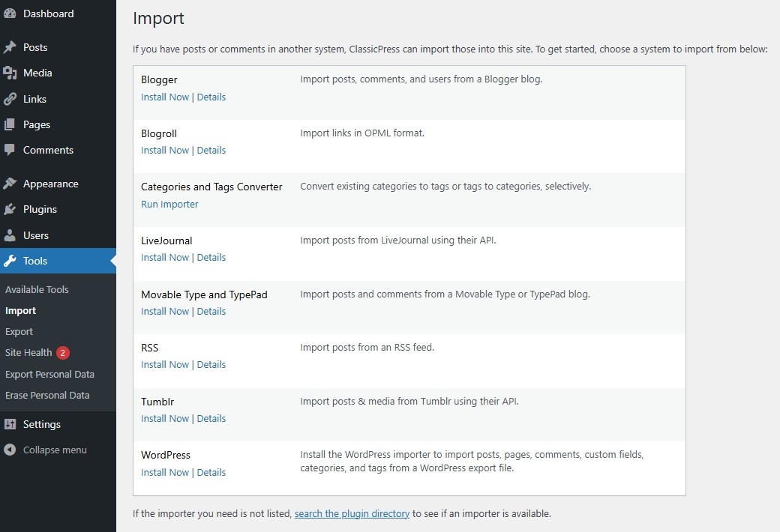Image resolution: width=780 pixels, height=532 pixels.
Task: Run the Categories and Tags Converter importer
Action: pyautogui.click(x=169, y=205)
